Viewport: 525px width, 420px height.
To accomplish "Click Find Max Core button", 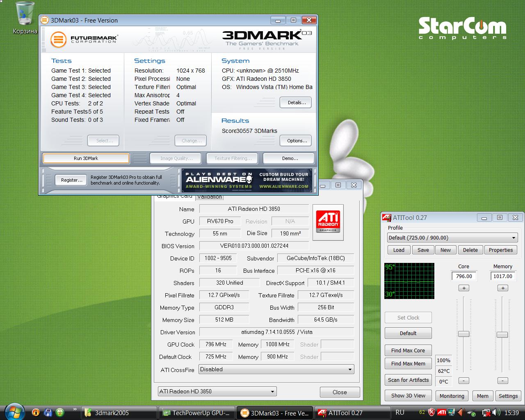I will tap(408, 350).
